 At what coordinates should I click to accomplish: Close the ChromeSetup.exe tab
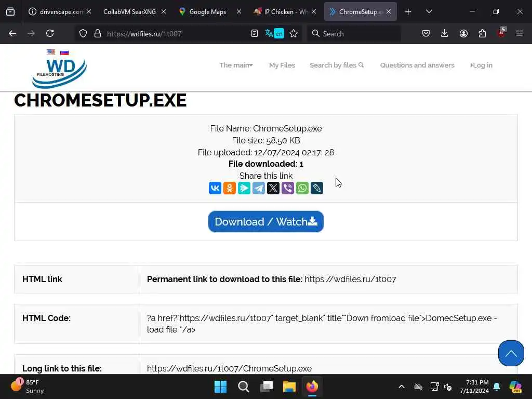(x=389, y=12)
